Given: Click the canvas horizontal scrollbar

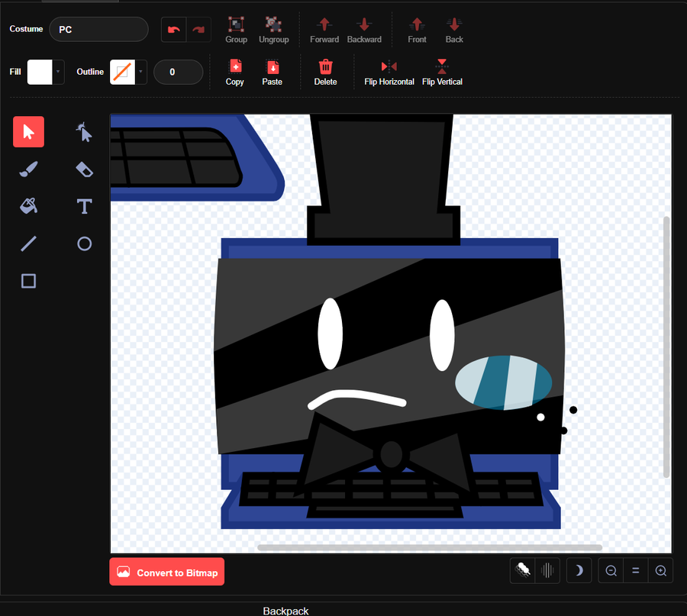Looking at the screenshot, I should pos(429,547).
